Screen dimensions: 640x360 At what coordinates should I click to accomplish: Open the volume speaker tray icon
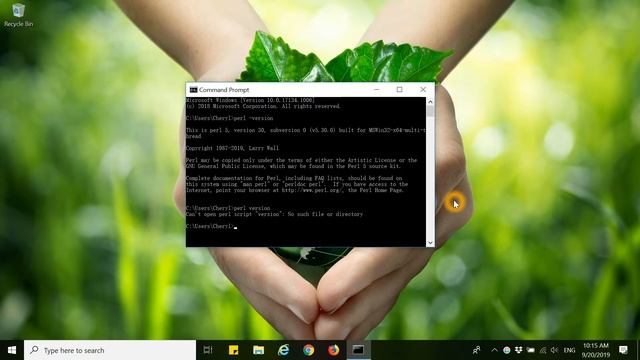[x=554, y=350]
